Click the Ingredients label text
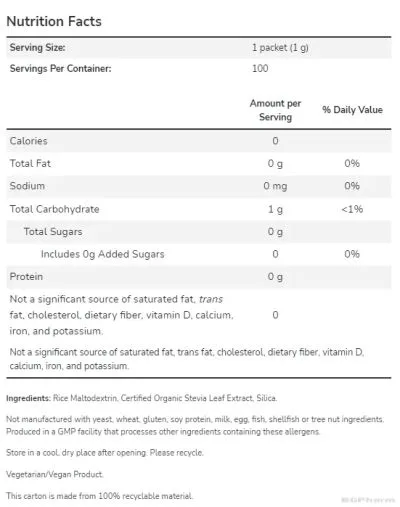The image size is (400, 507). coord(28,398)
